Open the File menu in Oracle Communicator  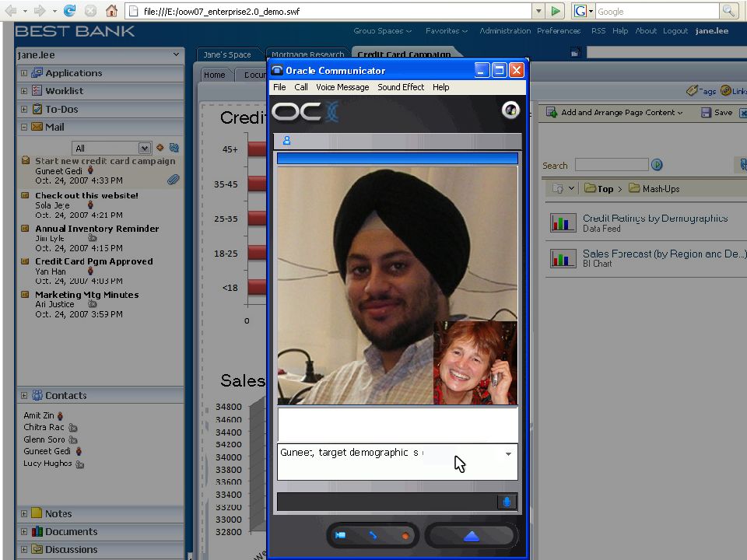(279, 87)
